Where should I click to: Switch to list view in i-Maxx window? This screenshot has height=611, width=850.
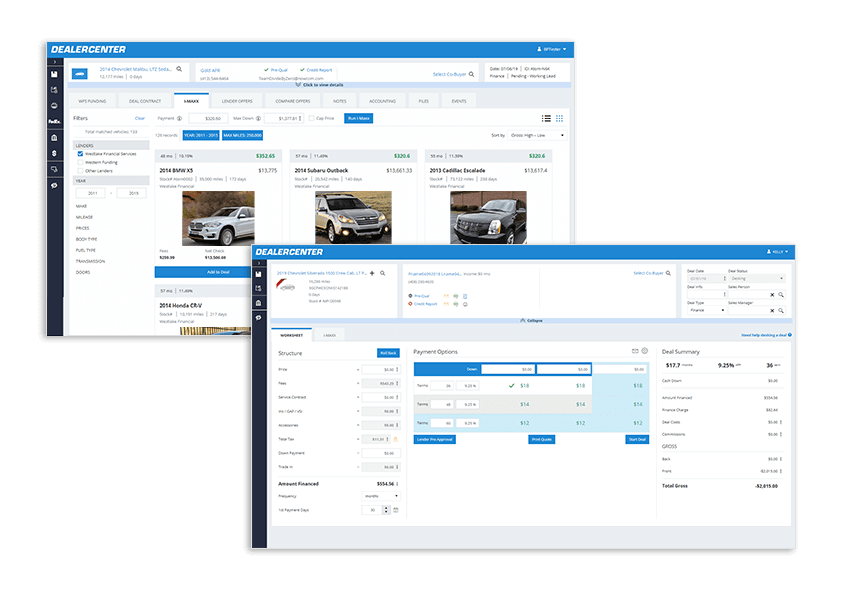546,118
